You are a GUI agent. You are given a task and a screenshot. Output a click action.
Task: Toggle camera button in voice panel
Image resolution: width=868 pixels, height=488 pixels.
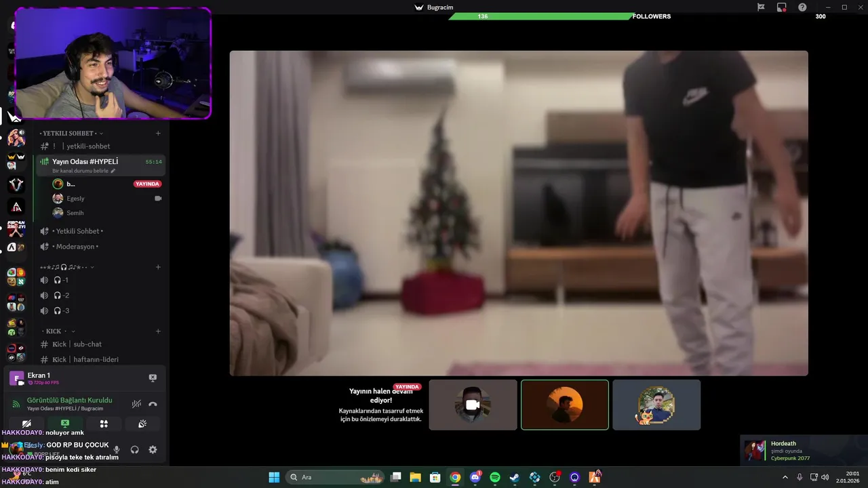coord(26,424)
